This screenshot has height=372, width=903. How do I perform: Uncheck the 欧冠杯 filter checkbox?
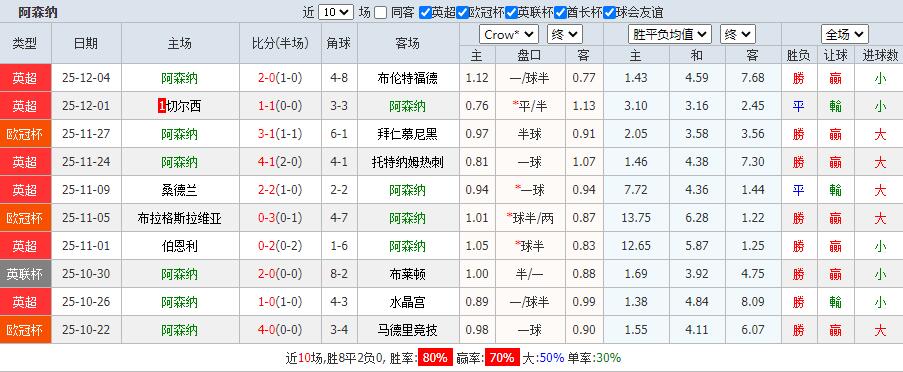(x=462, y=13)
